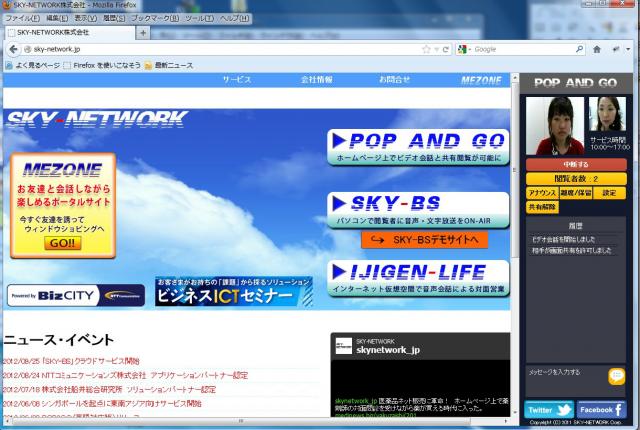Screen dimensions: 640x430
Task: Open the Firefox を使いこなそう bookmark
Action: pyautogui.click(x=102, y=65)
